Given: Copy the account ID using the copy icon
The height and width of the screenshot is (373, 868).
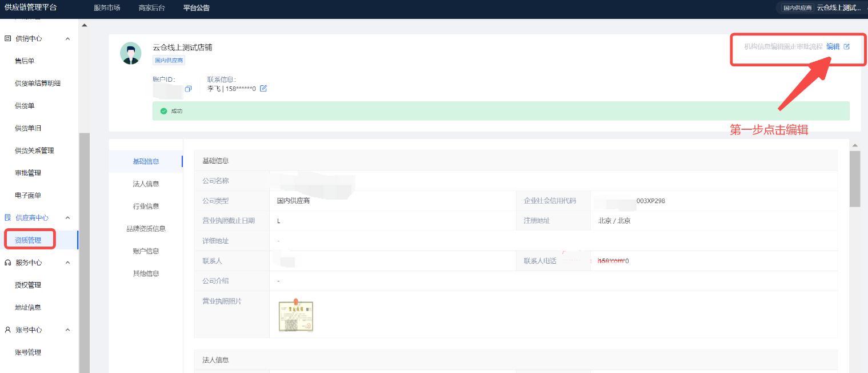Looking at the screenshot, I should click(x=188, y=89).
